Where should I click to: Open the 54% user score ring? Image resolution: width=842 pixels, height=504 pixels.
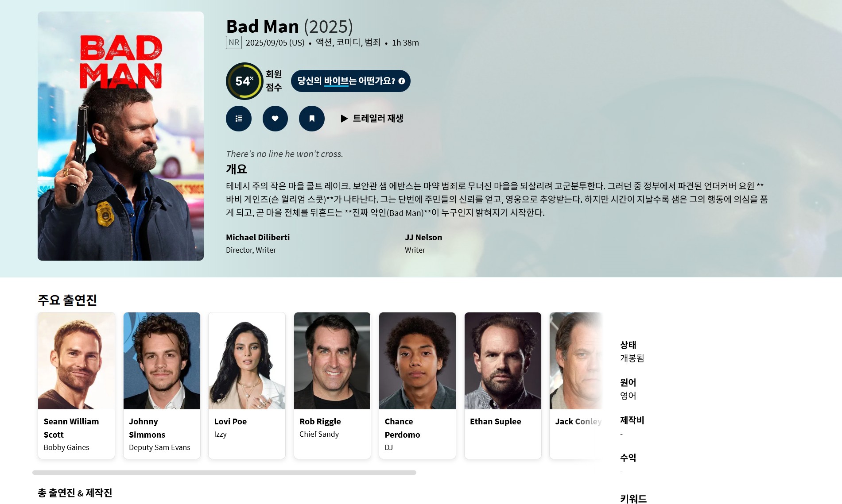click(x=244, y=81)
